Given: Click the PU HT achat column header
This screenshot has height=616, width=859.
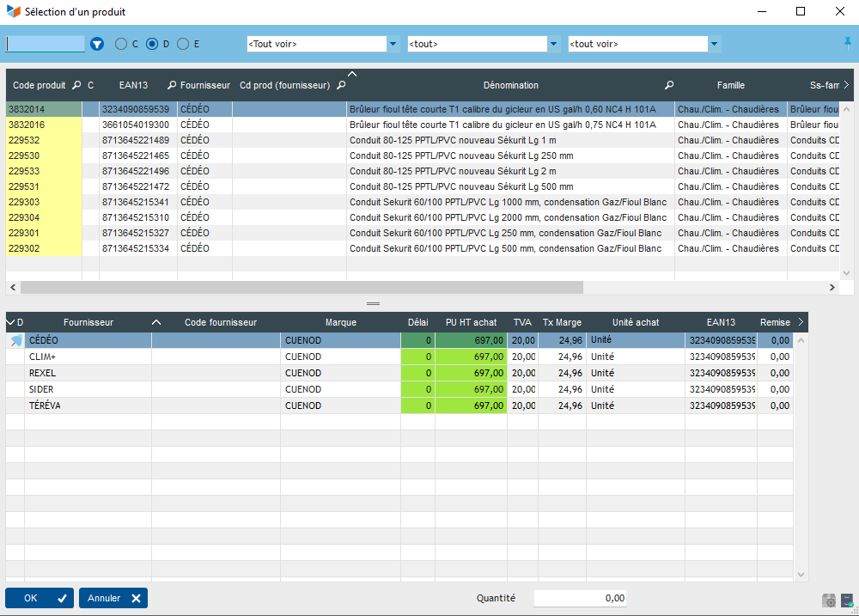Looking at the screenshot, I should [471, 322].
